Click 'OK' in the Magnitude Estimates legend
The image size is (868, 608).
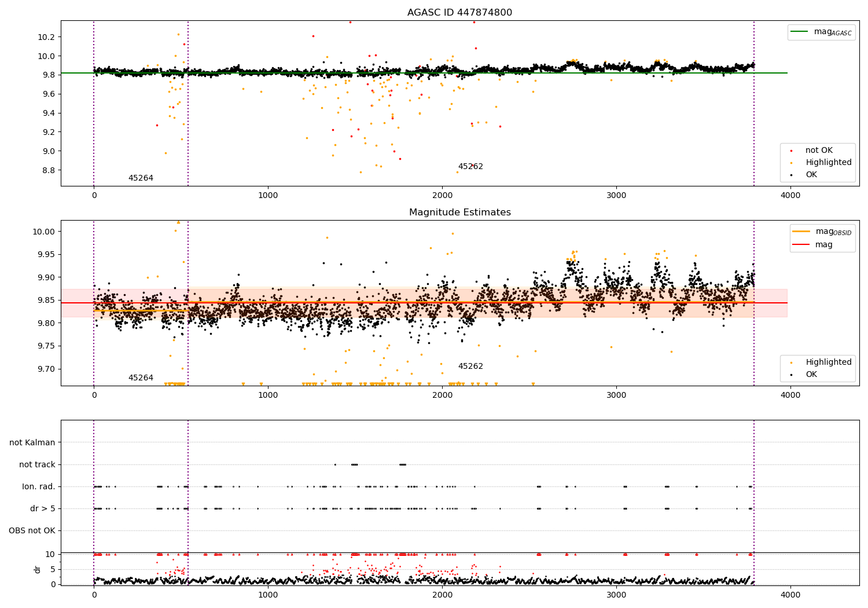click(x=811, y=375)
